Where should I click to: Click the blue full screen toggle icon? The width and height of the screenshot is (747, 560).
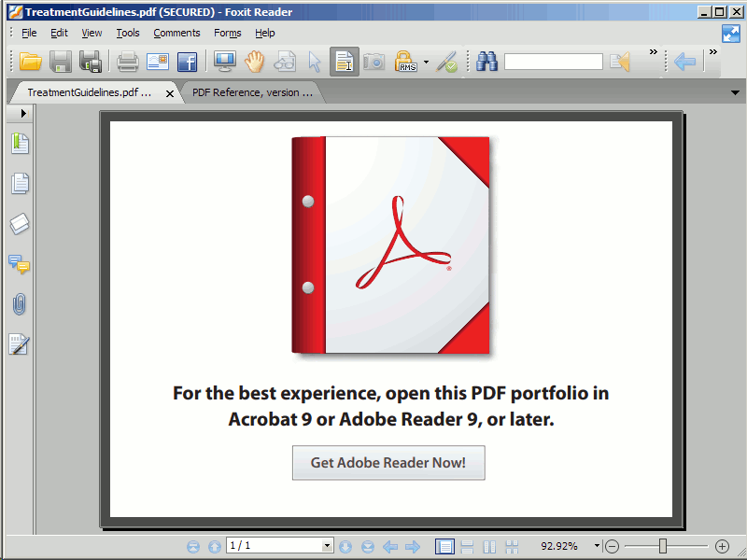coord(731,34)
